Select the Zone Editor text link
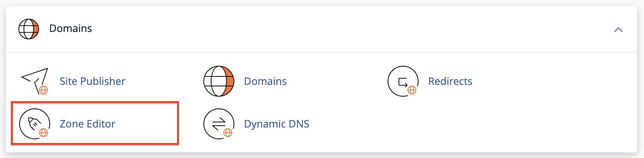This screenshot has width=644, height=158. pyautogui.click(x=87, y=124)
